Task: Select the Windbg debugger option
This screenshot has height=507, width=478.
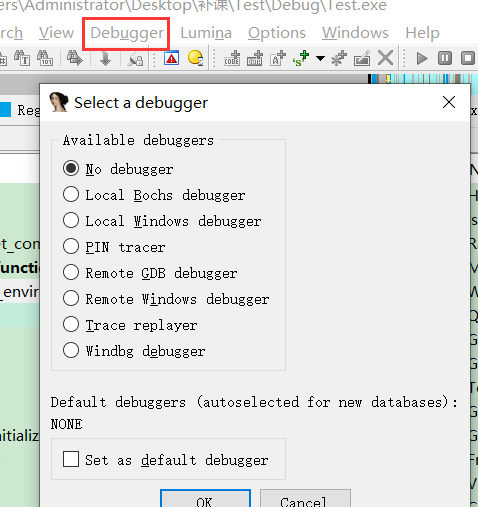Action: [134, 351]
